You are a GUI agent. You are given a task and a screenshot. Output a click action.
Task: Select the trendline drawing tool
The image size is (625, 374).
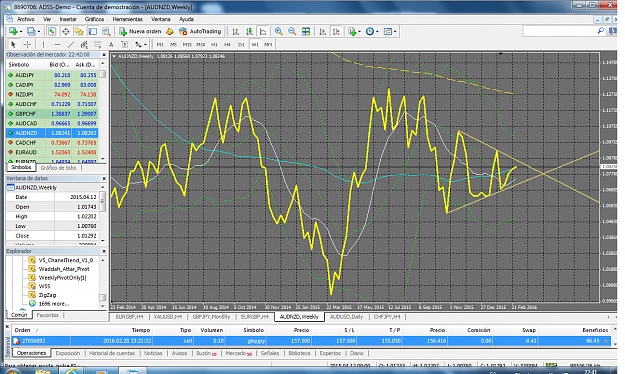point(71,44)
